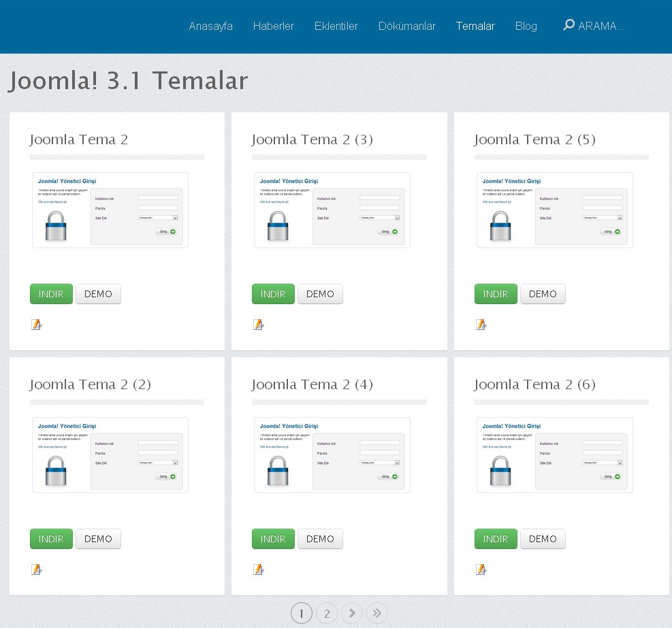
Task: Open the Anasayfa menu item
Action: click(211, 26)
